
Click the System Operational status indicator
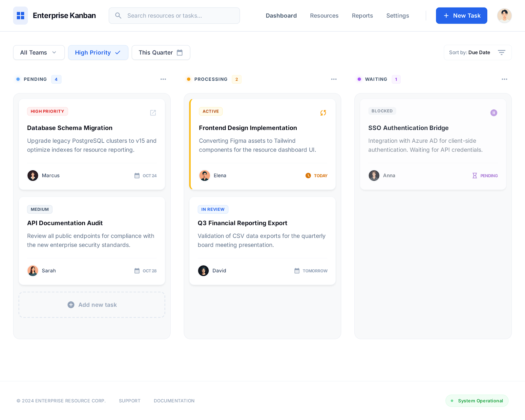pyautogui.click(x=476, y=401)
